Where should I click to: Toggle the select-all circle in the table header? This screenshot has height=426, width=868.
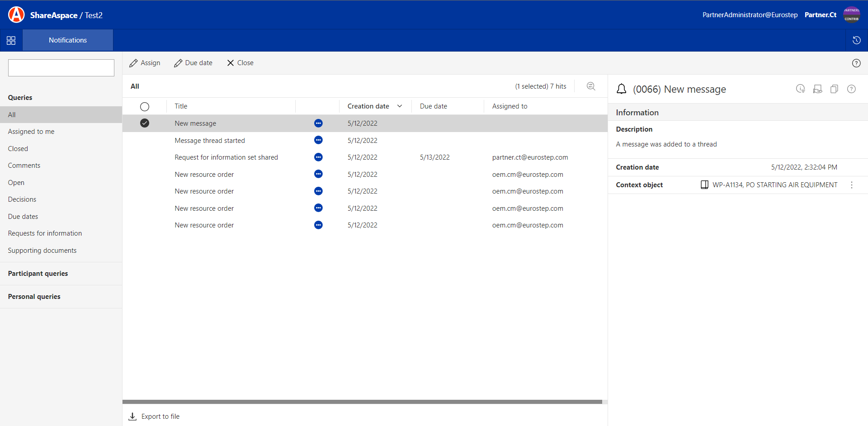(145, 107)
